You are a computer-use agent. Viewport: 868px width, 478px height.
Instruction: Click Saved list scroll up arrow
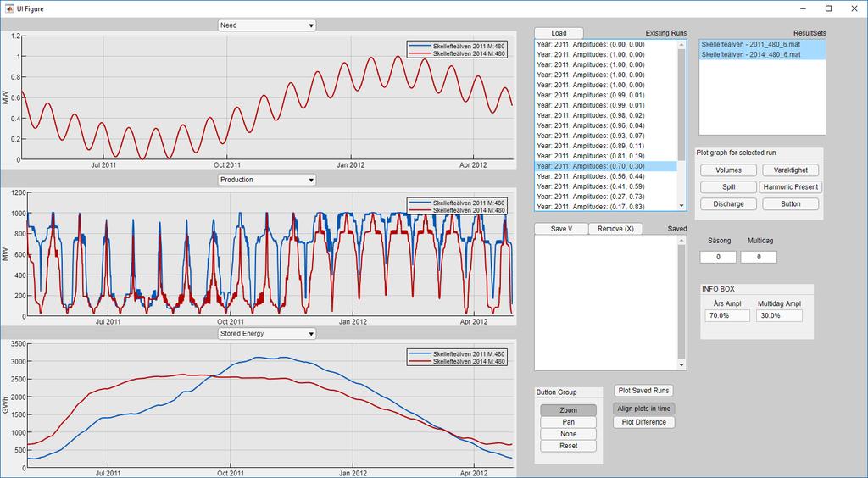point(682,240)
